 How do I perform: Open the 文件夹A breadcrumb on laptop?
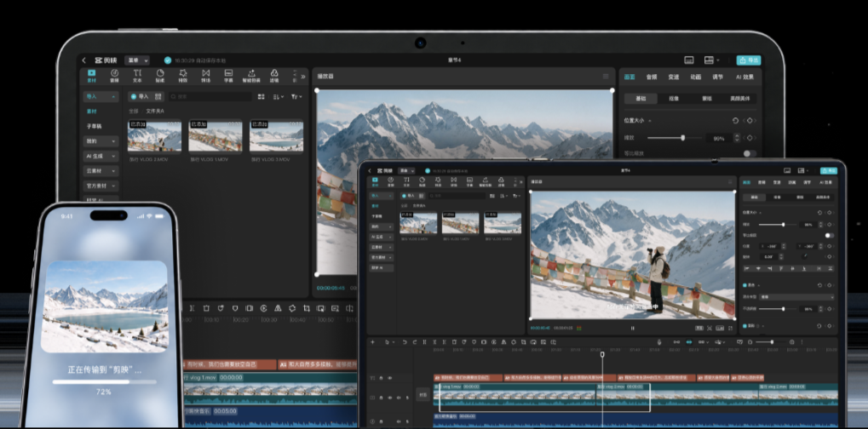[x=155, y=111]
